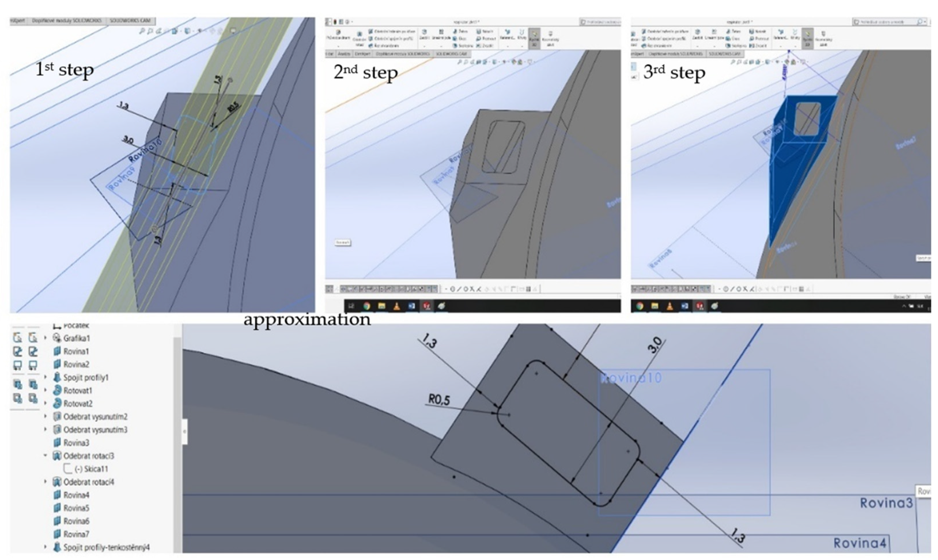Click VLC cone icon in the 2nd step taskbar
This screenshot has height=560, width=938.
396,306
